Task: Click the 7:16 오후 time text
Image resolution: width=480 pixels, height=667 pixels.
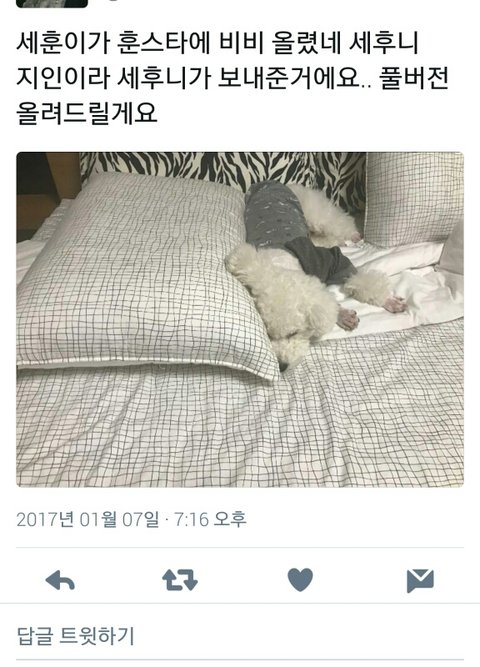Action: [x=210, y=519]
